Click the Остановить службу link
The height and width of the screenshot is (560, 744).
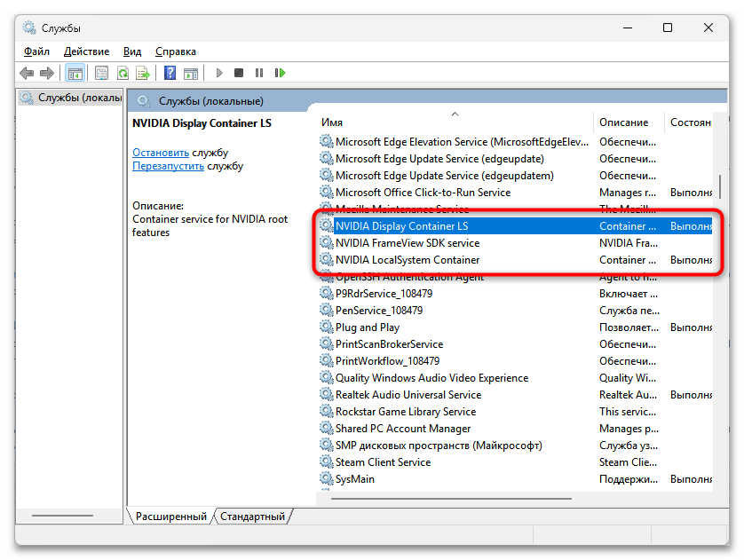click(161, 153)
